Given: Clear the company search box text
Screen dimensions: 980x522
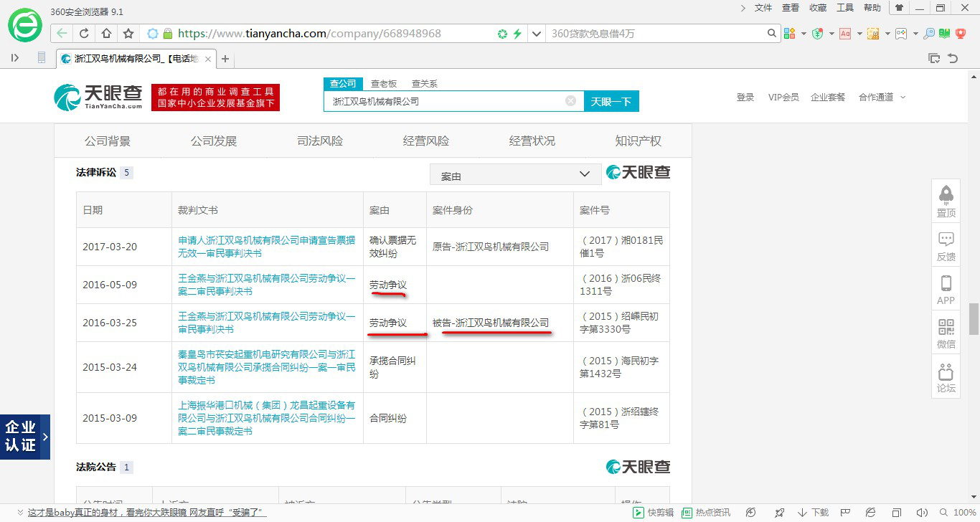Looking at the screenshot, I should pyautogui.click(x=570, y=101).
